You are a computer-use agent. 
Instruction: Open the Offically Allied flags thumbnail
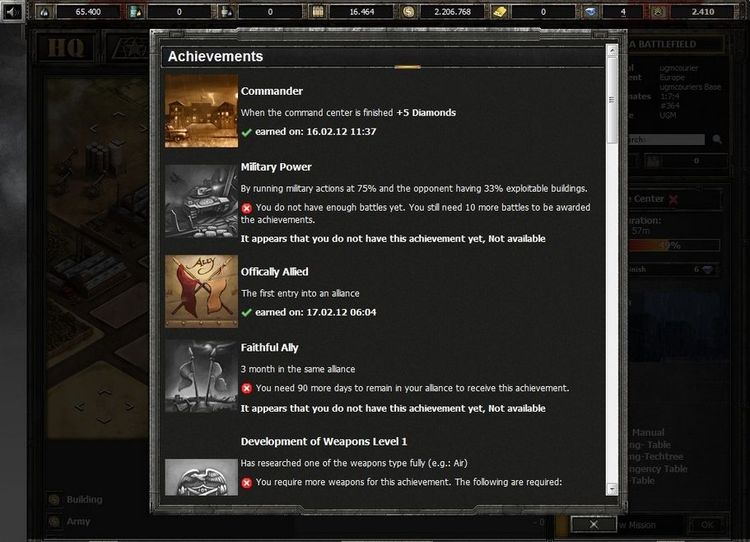201,291
